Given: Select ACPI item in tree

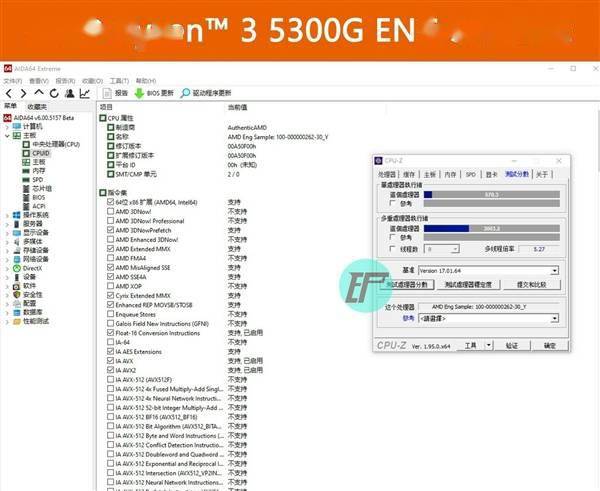Looking at the screenshot, I should click(x=39, y=206).
